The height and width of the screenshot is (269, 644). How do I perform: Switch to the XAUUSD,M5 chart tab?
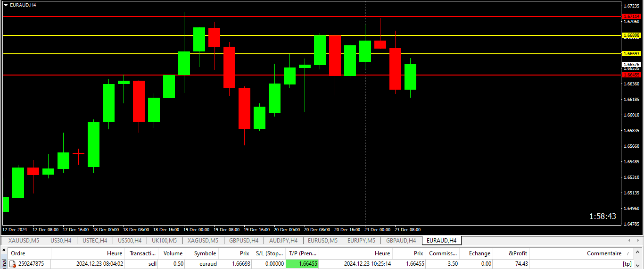(24, 241)
